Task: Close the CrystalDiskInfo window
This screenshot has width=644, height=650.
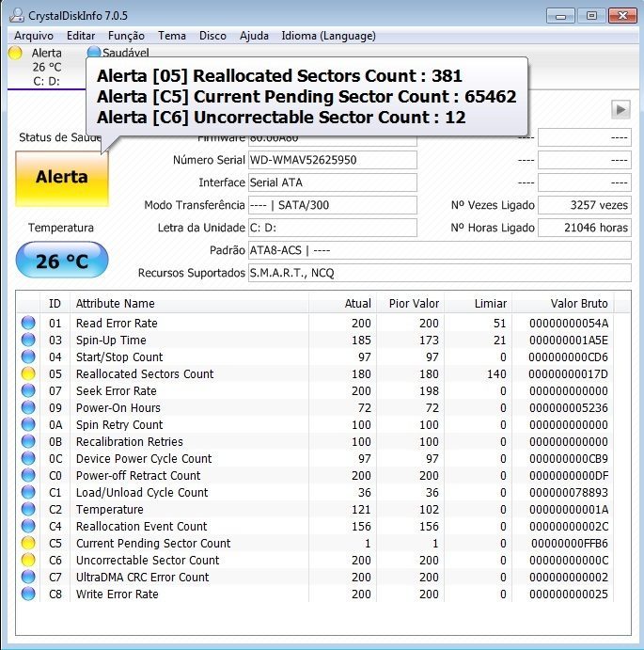Action: point(622,16)
